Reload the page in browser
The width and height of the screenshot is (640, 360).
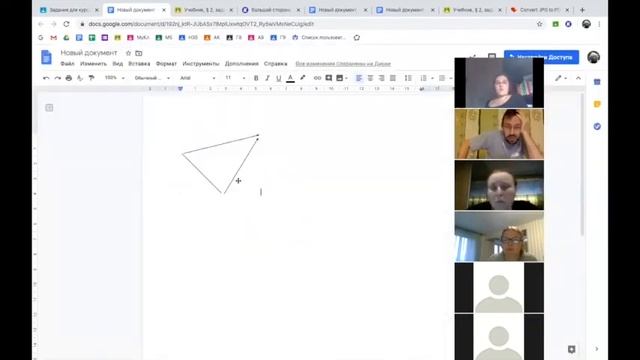66,24
